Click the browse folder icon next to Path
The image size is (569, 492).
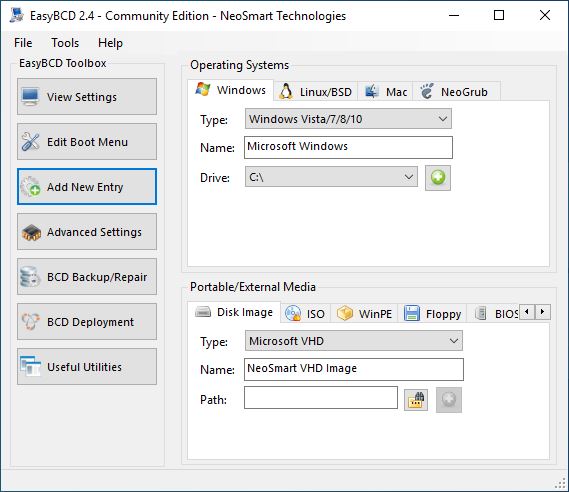(416, 400)
